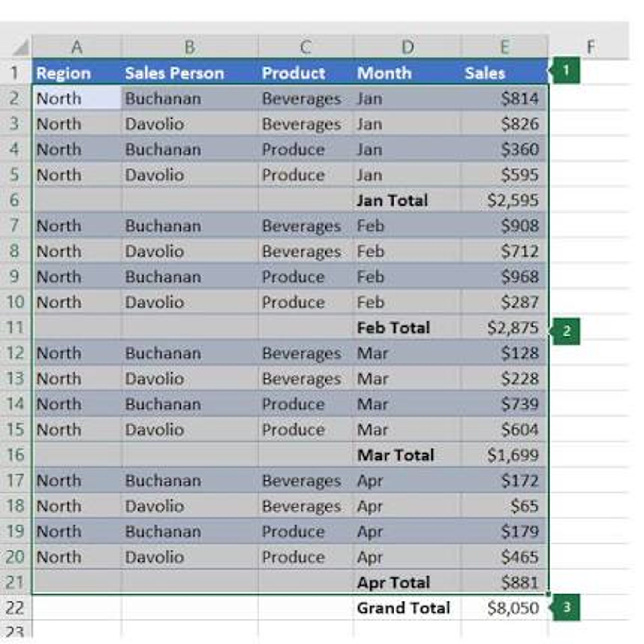Select row 1 header number
Image resolution: width=644 pixels, height=644 pixels.
(15, 72)
